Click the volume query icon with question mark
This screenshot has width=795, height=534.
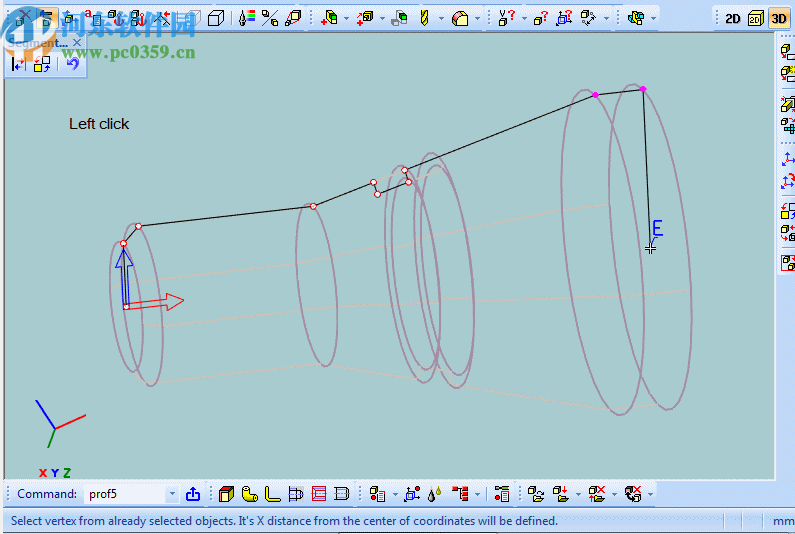click(506, 19)
